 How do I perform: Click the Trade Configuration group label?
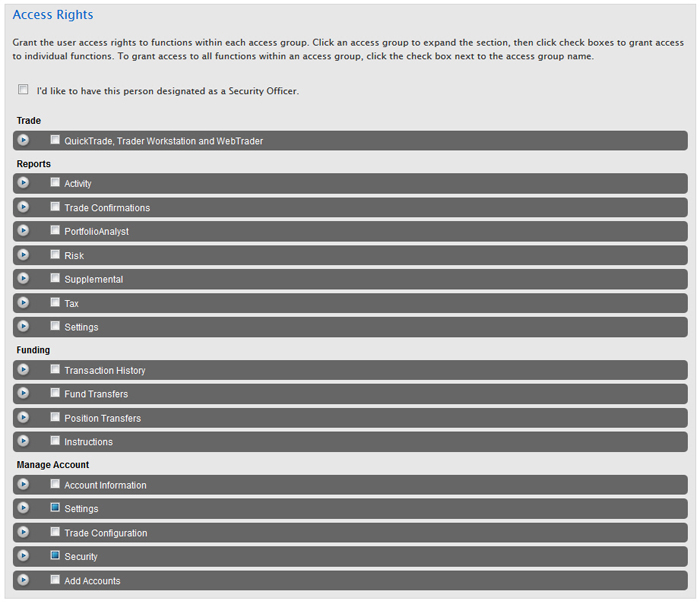[x=106, y=533]
